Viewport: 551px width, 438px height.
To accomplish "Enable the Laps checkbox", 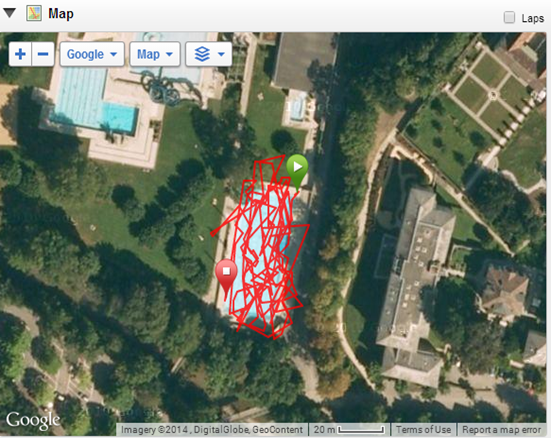I will point(509,17).
